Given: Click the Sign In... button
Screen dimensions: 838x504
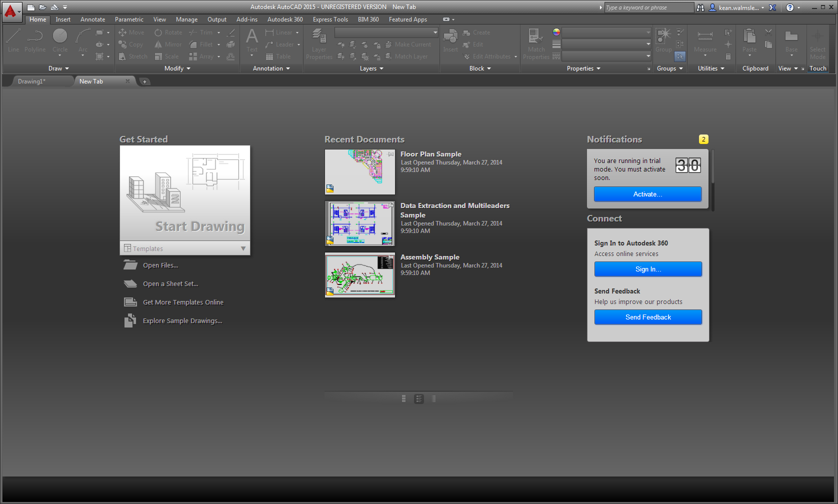Looking at the screenshot, I should tap(648, 269).
